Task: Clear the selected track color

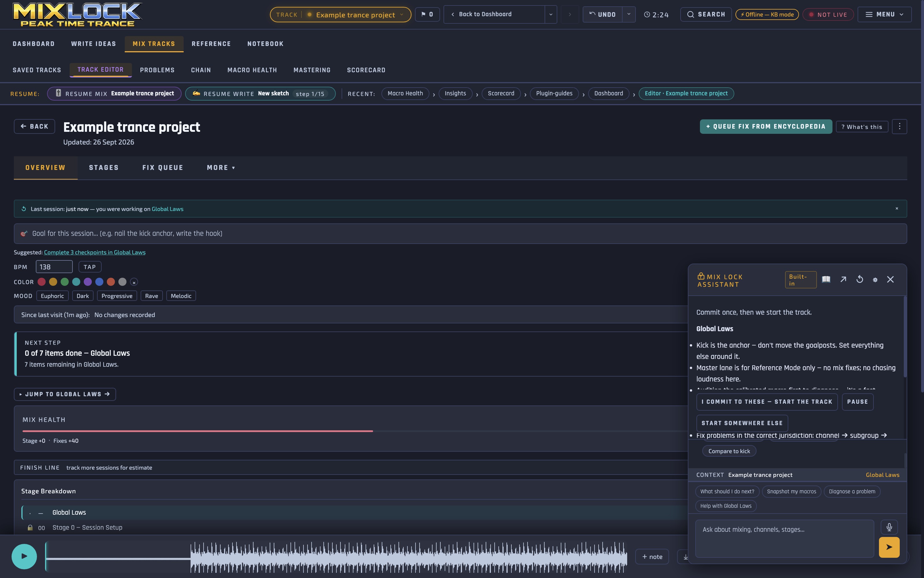Action: [x=134, y=282]
